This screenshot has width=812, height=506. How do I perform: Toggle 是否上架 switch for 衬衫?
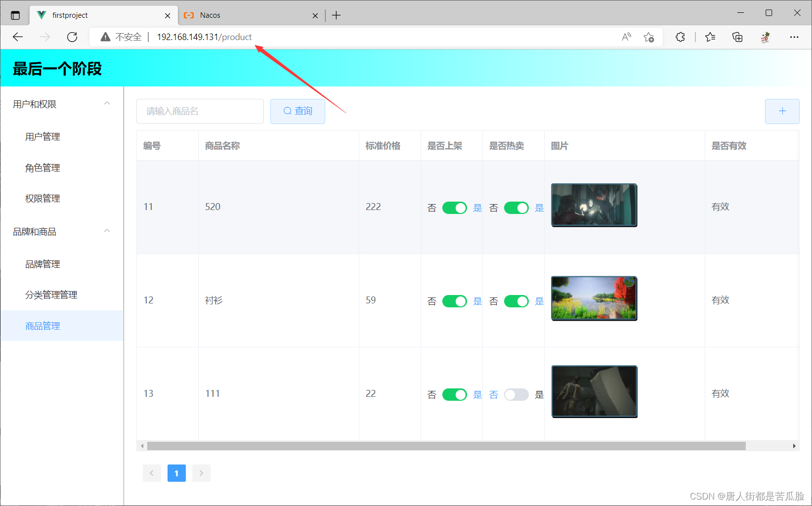point(455,301)
